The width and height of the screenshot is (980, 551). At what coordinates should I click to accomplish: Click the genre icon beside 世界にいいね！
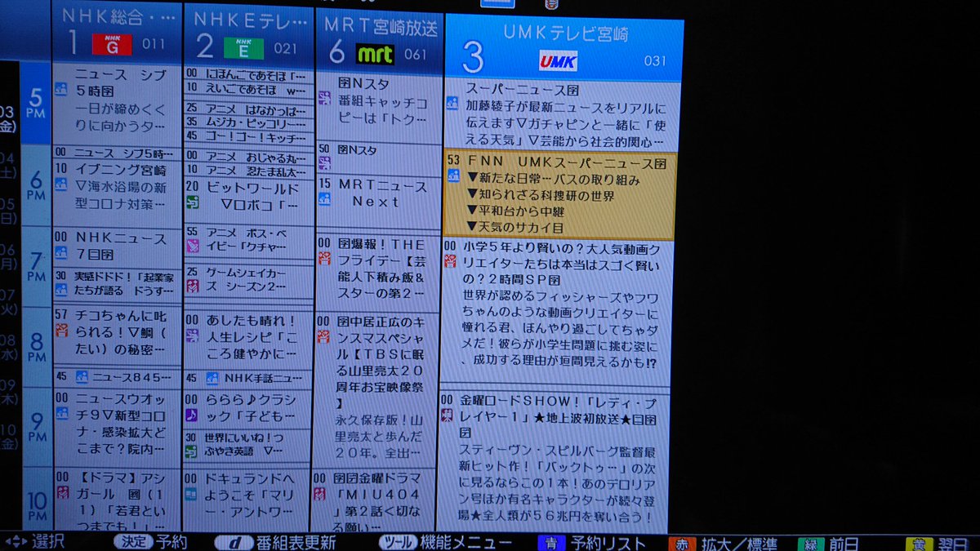[x=192, y=451]
